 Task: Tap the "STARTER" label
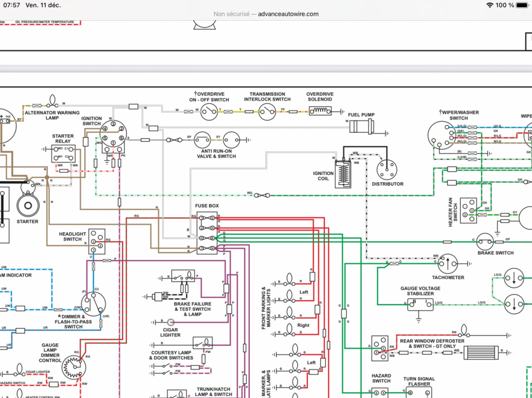pos(28,222)
